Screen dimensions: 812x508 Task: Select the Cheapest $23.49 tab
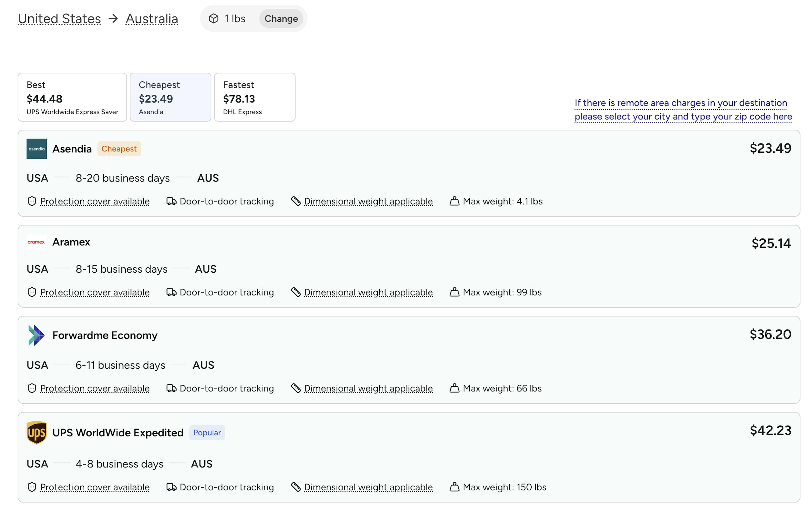[x=170, y=97]
